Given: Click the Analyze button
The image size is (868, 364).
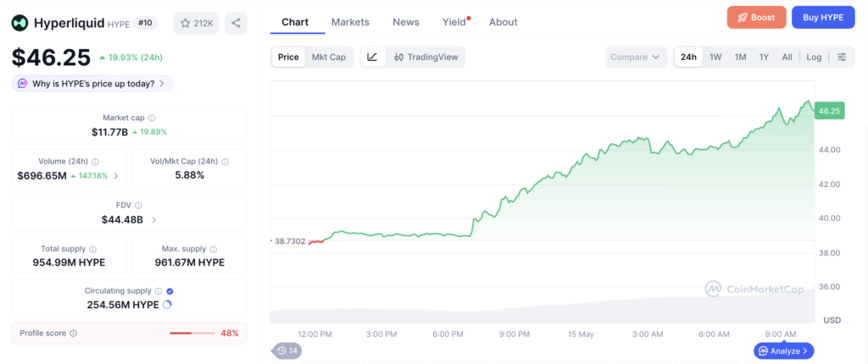Looking at the screenshot, I should click(x=784, y=350).
